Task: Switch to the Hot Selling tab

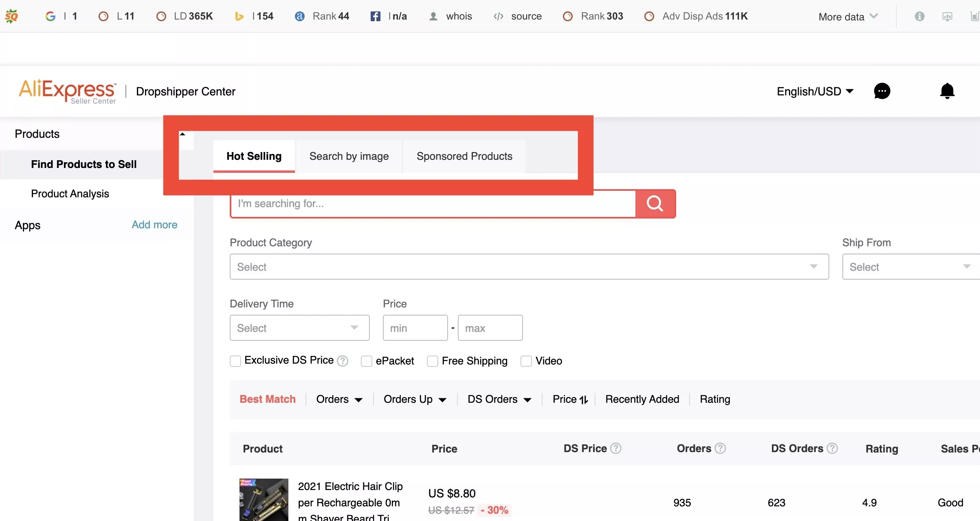Action: point(254,156)
